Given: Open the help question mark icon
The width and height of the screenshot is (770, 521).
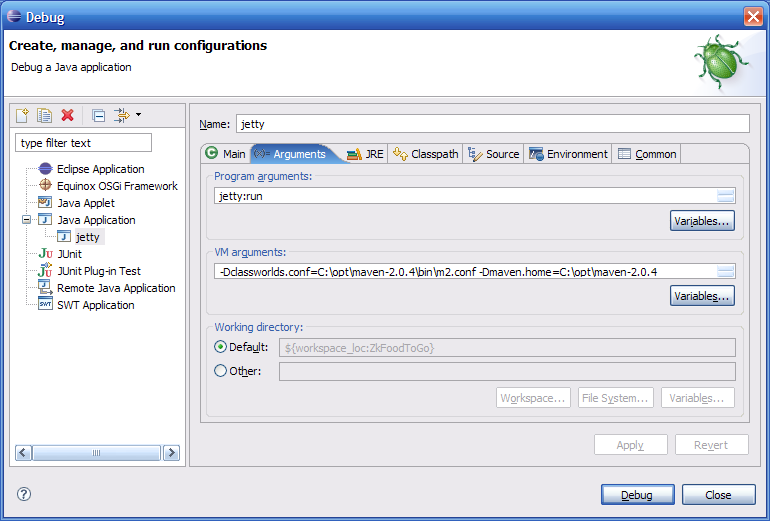Looking at the screenshot, I should [x=24, y=494].
